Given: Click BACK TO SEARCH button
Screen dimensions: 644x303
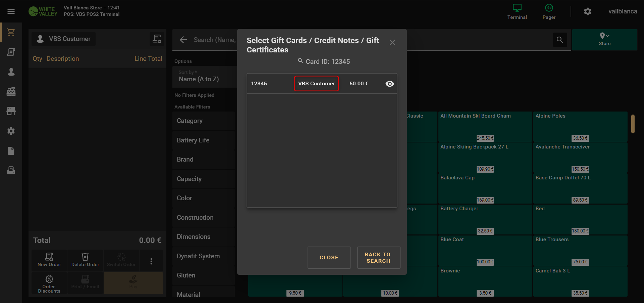Looking at the screenshot, I should click(x=378, y=258).
